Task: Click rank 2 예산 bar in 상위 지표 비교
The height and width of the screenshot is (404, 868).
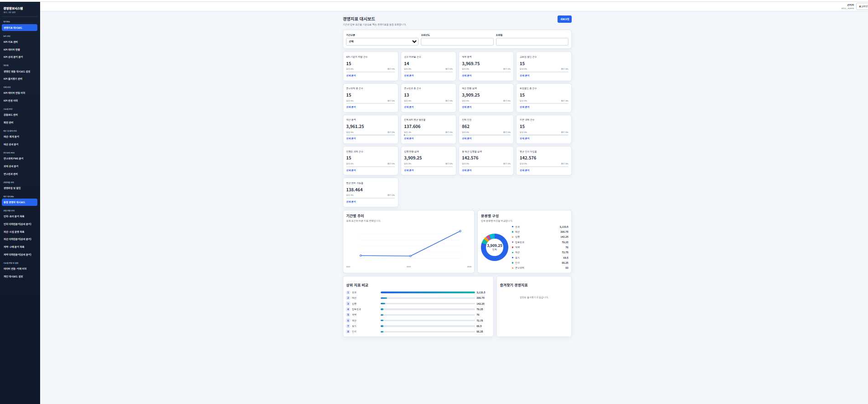Action: coord(428,298)
